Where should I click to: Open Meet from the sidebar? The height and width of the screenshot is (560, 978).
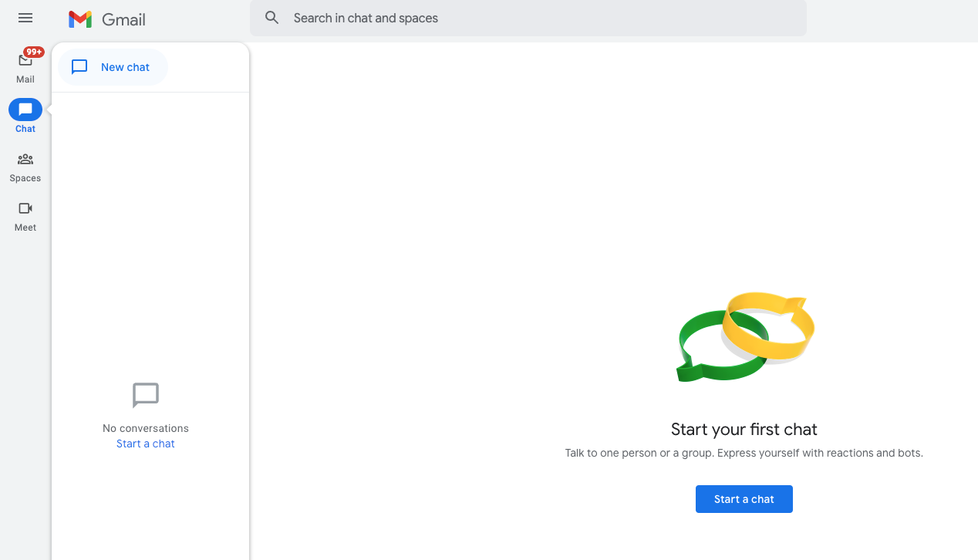25,216
